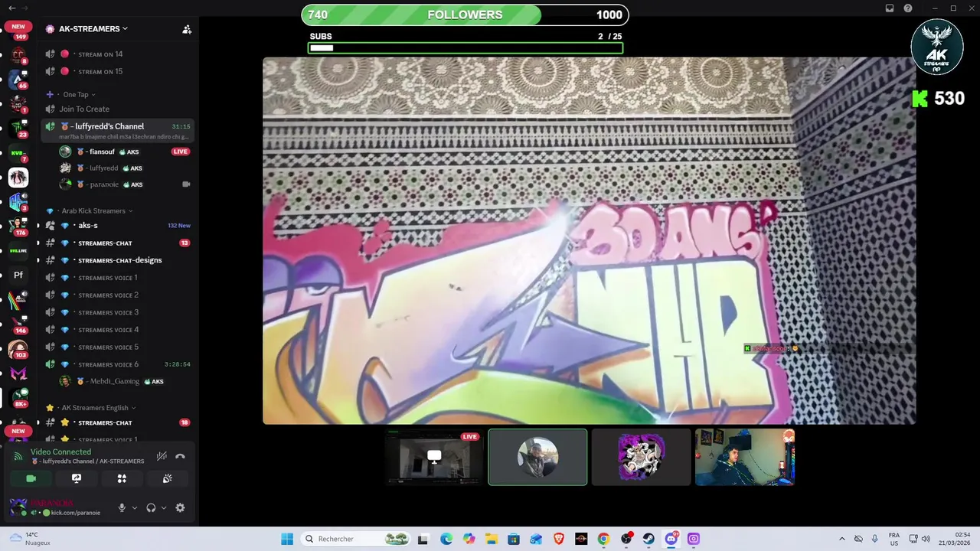980x551 pixels.
Task: Open the Share Your Screen button
Action: click(x=77, y=478)
